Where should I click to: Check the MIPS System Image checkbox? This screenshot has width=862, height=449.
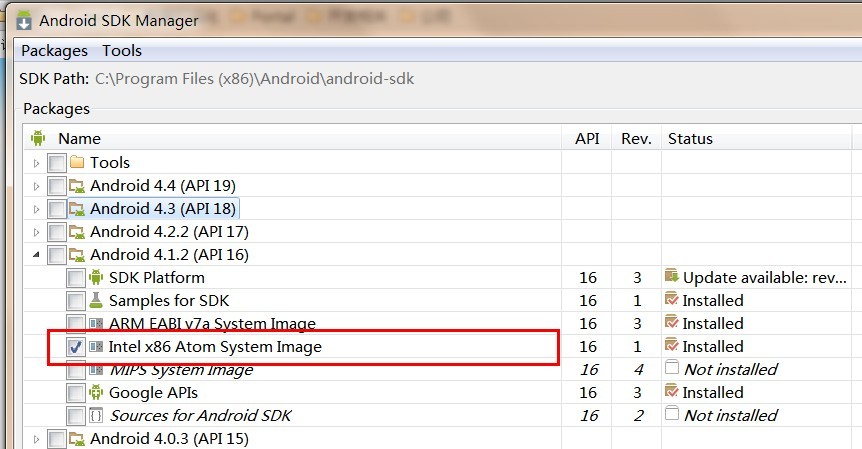click(x=75, y=371)
